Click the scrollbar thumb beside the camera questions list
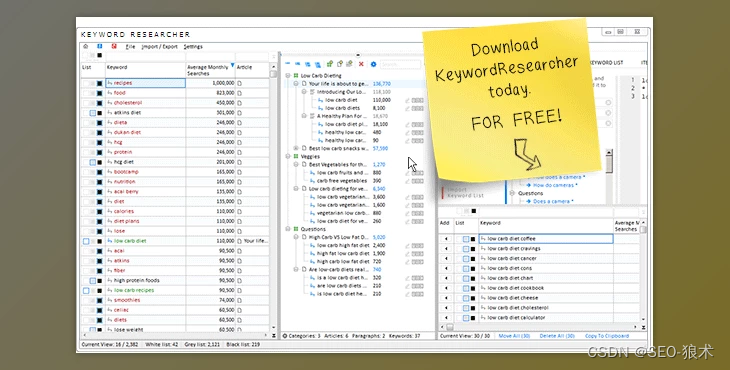The image size is (730, 370). point(609,164)
